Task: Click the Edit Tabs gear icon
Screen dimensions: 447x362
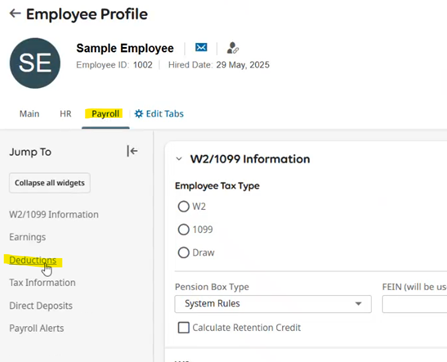Action: tap(139, 114)
